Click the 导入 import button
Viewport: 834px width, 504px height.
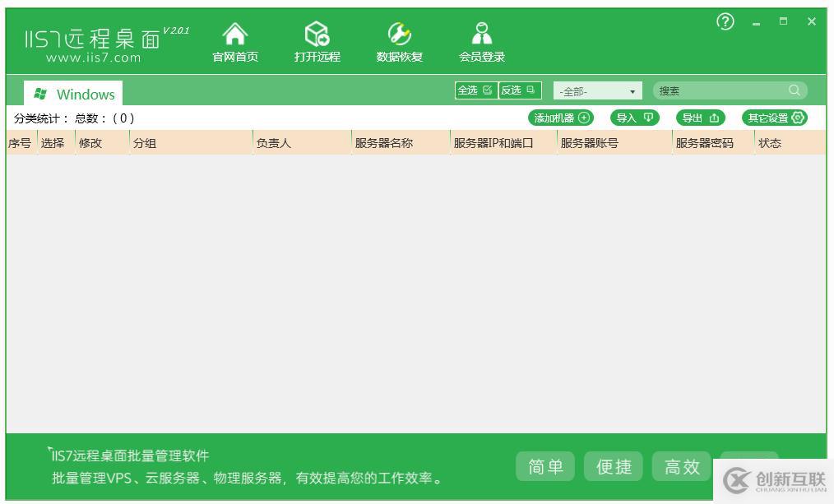pyautogui.click(x=634, y=118)
